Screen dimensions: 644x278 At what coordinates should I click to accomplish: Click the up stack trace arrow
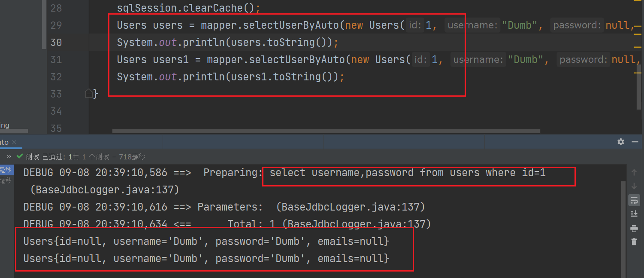coord(634,173)
